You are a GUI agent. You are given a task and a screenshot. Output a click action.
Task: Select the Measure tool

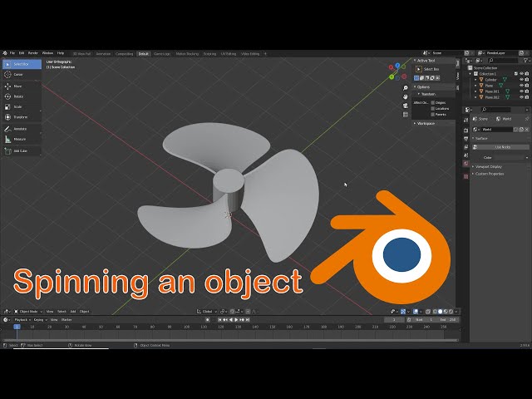[x=22, y=139]
